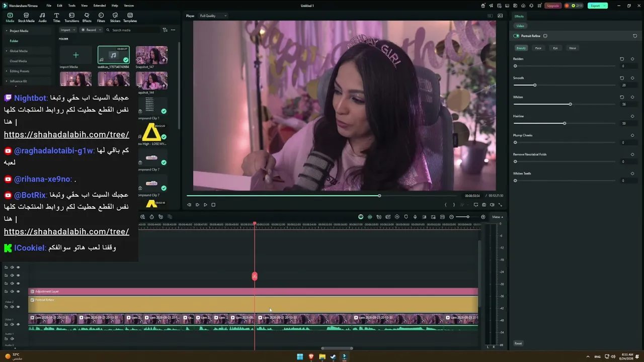Screen dimensions: 644x362
Task: Zoom out the timeline with minus icon
Action: click(x=451, y=217)
